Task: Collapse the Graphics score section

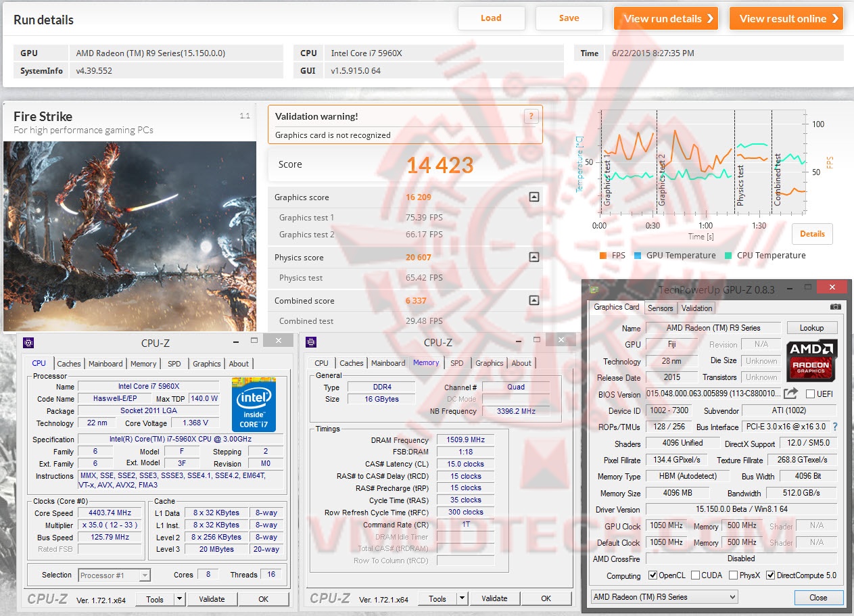Action: point(534,197)
